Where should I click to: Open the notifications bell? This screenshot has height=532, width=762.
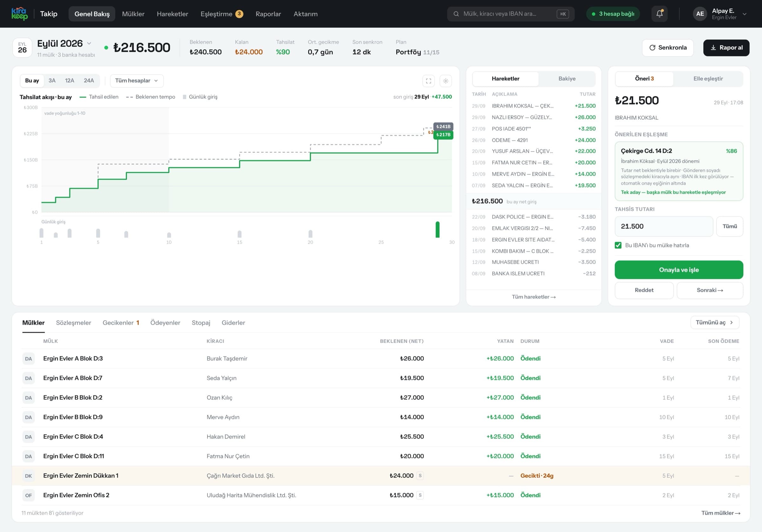659,14
